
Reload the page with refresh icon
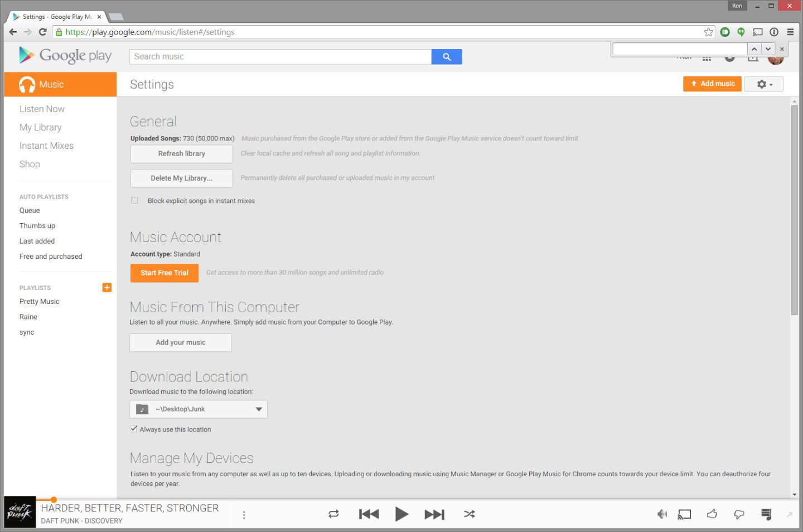[42, 32]
